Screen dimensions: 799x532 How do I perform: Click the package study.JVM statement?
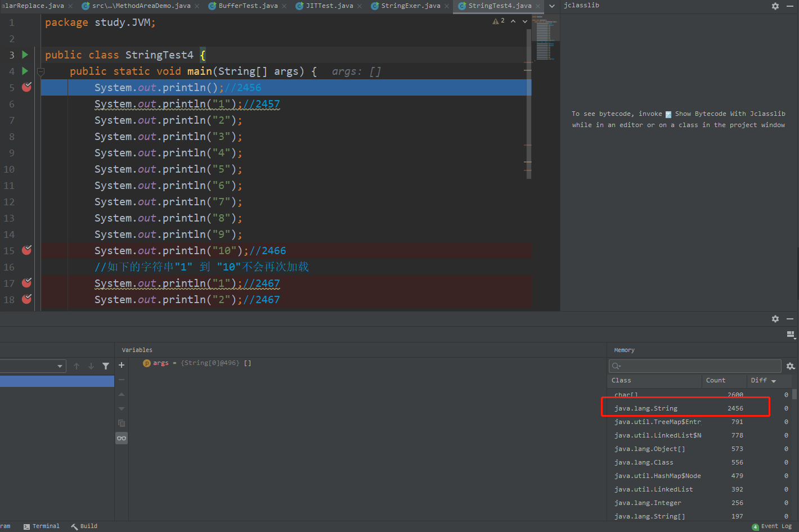pyautogui.click(x=100, y=22)
